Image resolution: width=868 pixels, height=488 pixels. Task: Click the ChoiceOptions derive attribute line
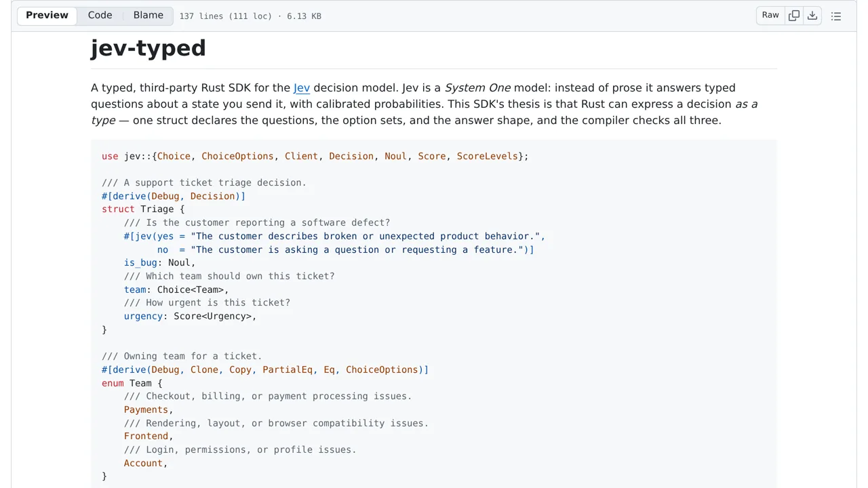coord(265,370)
